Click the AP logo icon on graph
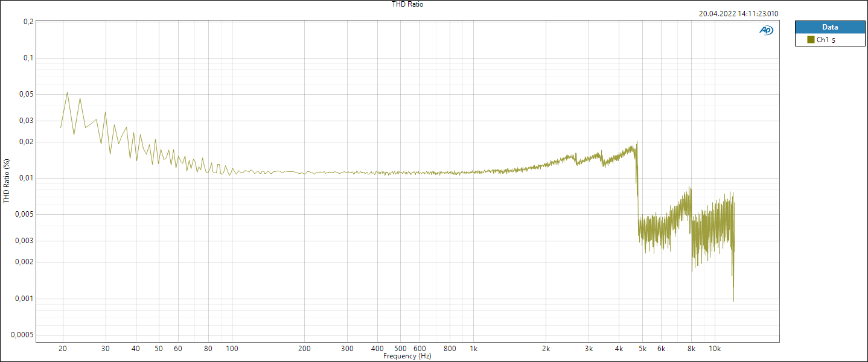 point(766,30)
